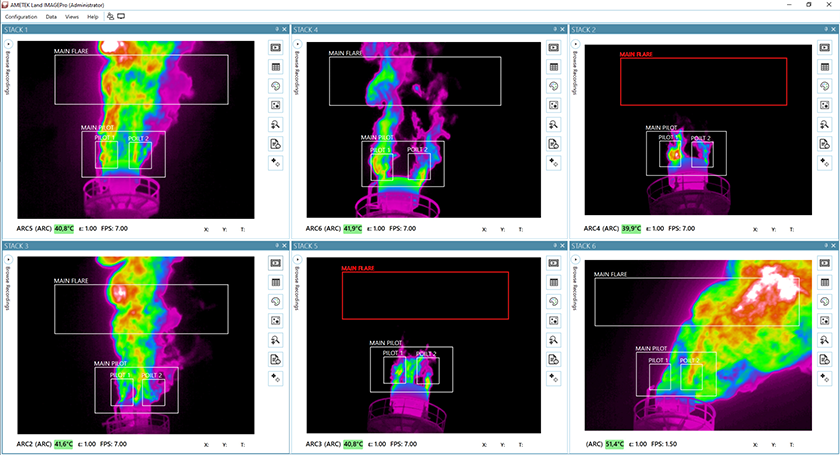Click the zoom search icon in Stack 5

pyautogui.click(x=554, y=340)
